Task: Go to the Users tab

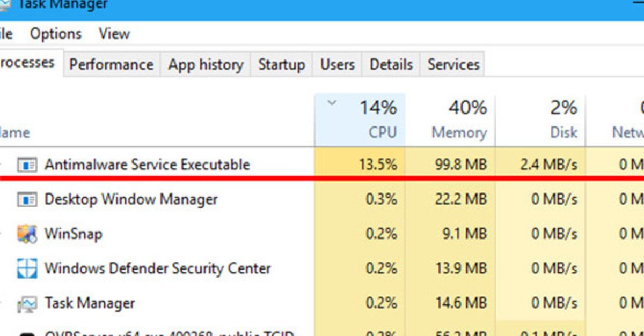Action: point(337,65)
